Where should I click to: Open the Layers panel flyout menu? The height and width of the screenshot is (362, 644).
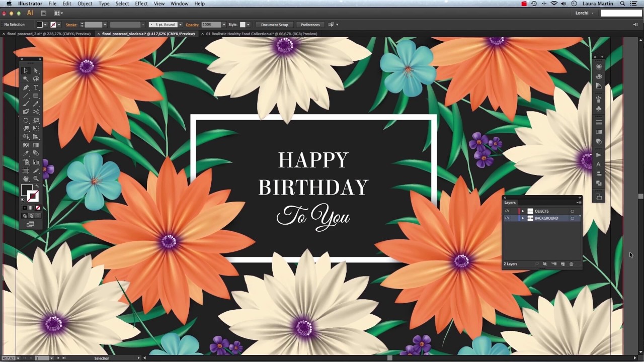click(579, 203)
